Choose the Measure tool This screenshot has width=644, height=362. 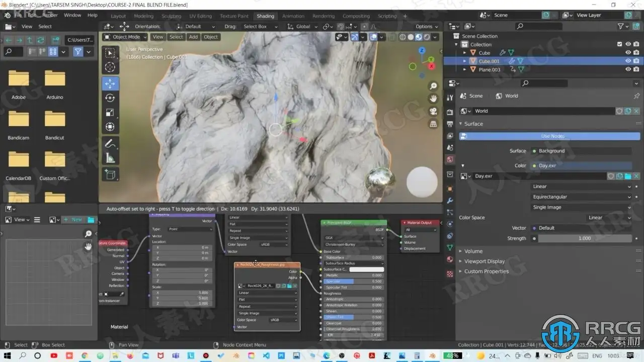[x=110, y=158]
